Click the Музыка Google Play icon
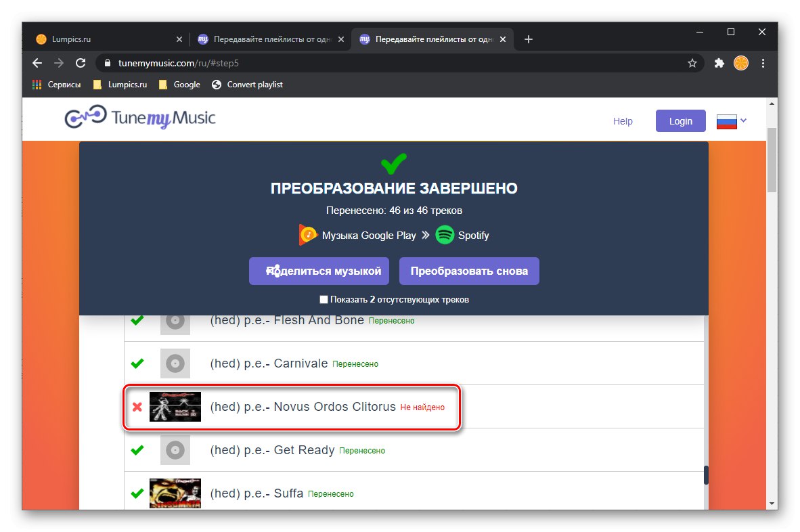The image size is (800, 532). point(308,235)
